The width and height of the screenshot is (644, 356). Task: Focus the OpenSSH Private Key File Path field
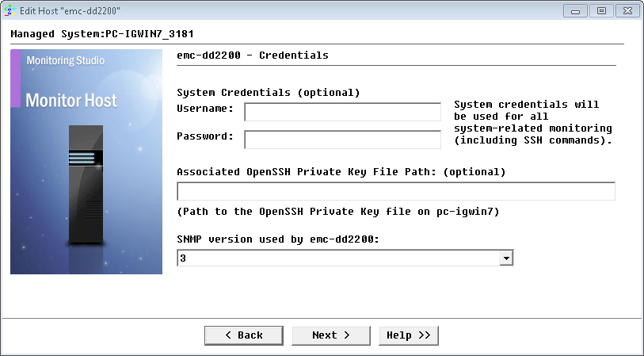[x=396, y=191]
